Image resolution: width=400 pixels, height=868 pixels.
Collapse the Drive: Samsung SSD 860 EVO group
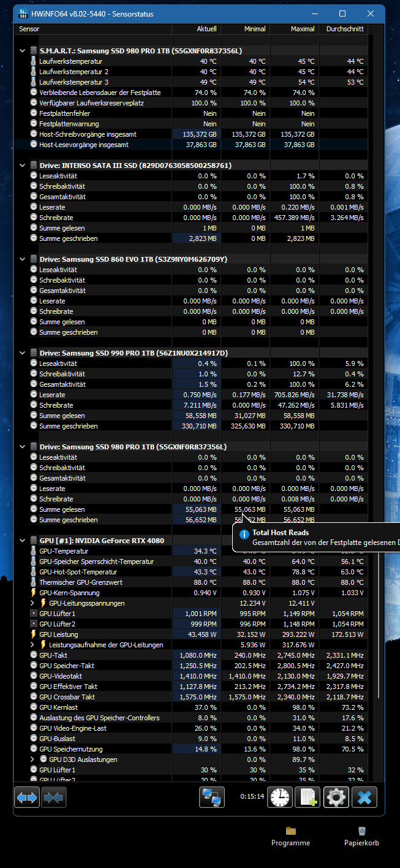(x=23, y=259)
